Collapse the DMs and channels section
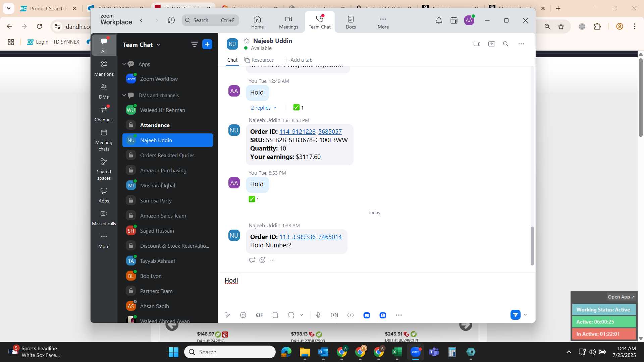This screenshot has height=362, width=644. pos(124,95)
